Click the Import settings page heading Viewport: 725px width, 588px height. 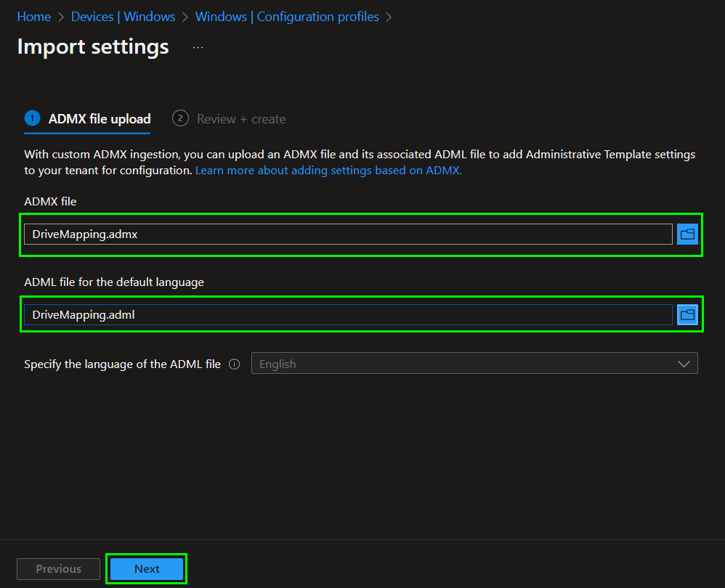click(x=93, y=47)
